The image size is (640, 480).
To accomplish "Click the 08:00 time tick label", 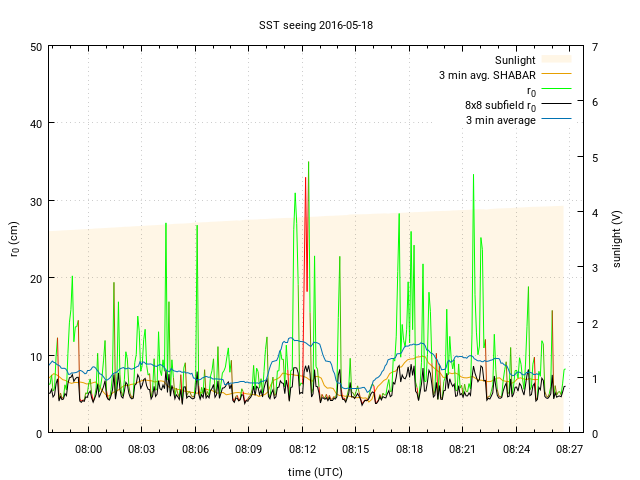I will [x=89, y=449].
